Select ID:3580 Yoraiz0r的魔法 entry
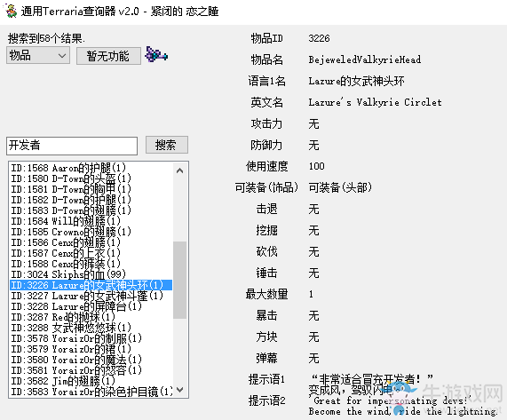Screen dimensions: 507x420 [x=91, y=360]
